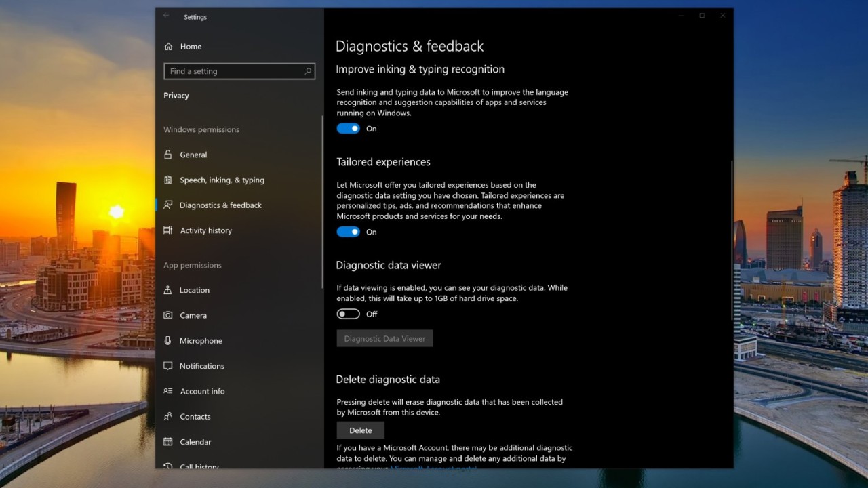Image resolution: width=868 pixels, height=488 pixels.
Task: Click the Diagnostics & feedback page title
Action: (x=410, y=46)
